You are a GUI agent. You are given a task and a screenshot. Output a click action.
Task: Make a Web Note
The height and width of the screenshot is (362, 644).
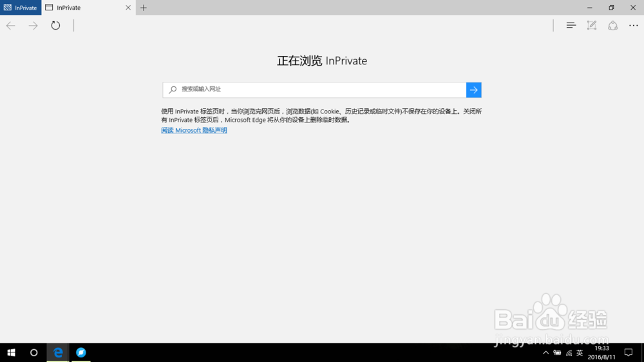click(592, 26)
